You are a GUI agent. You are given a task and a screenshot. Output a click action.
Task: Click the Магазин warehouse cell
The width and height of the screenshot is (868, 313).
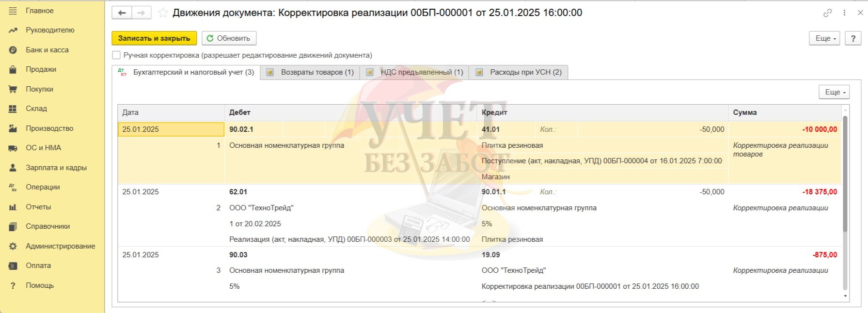[495, 177]
